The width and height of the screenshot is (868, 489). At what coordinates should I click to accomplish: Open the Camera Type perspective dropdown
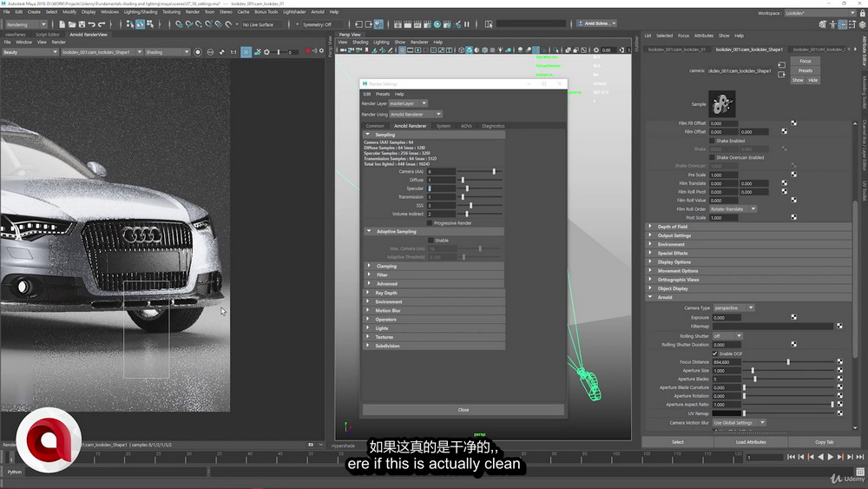point(733,308)
